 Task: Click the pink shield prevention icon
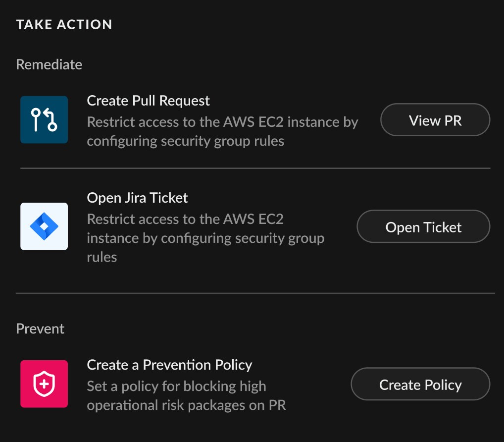[x=44, y=384]
